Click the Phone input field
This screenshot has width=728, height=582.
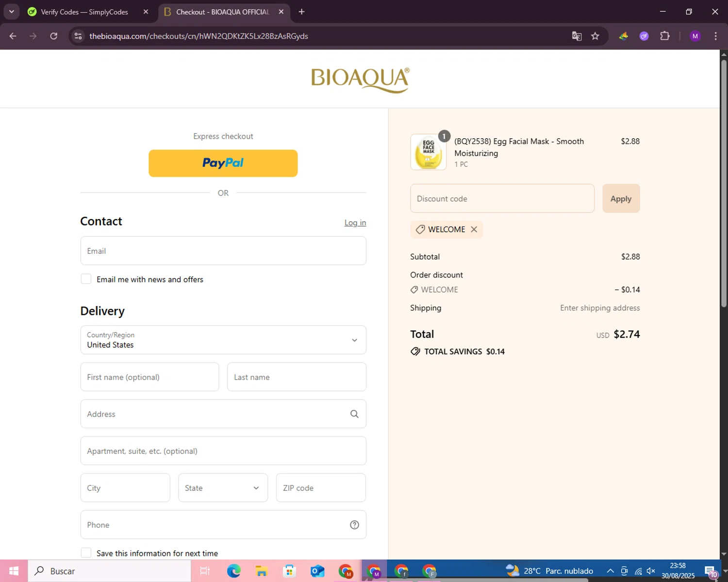pos(223,524)
